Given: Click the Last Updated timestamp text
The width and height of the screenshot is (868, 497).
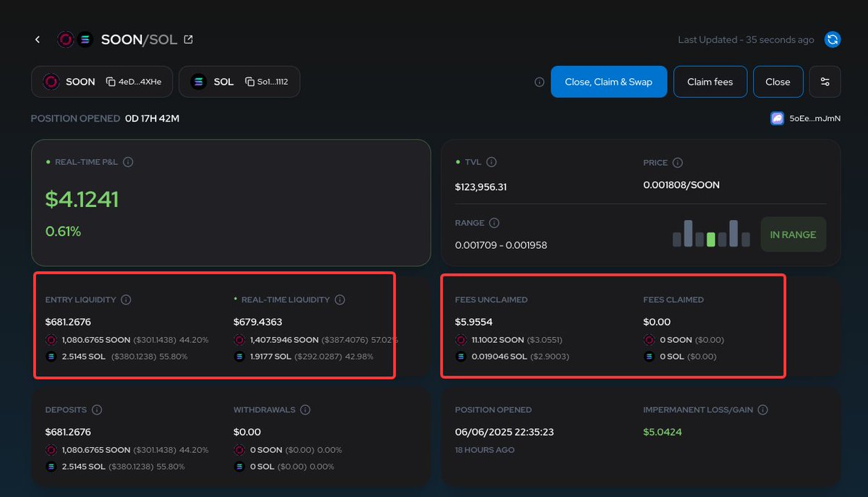Looking at the screenshot, I should tap(746, 40).
